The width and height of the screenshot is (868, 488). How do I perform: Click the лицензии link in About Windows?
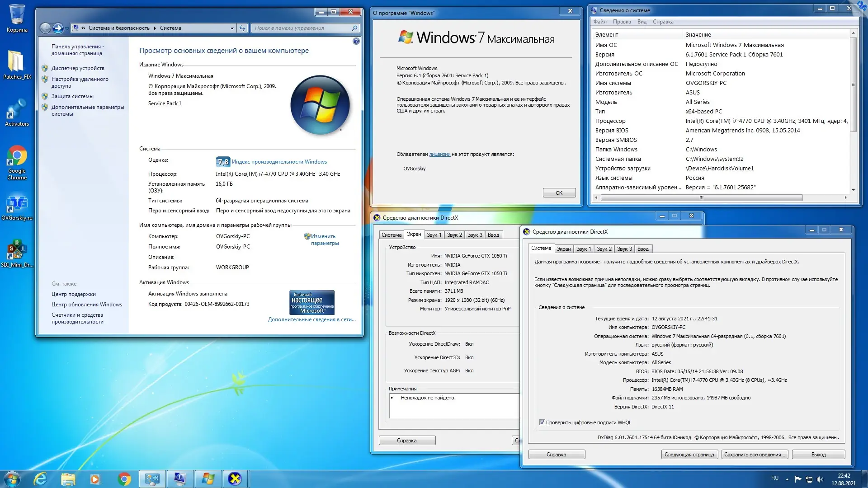click(x=439, y=154)
